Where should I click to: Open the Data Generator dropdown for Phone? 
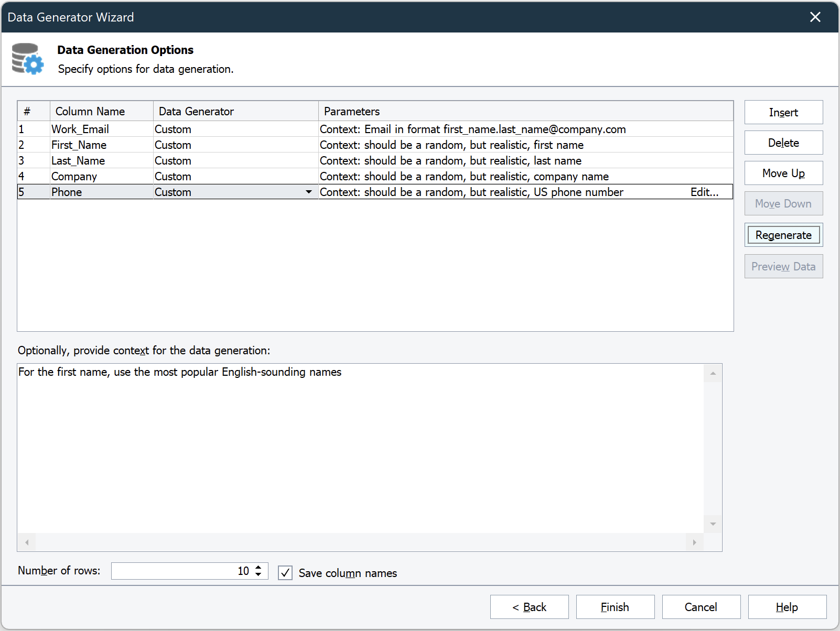click(309, 192)
